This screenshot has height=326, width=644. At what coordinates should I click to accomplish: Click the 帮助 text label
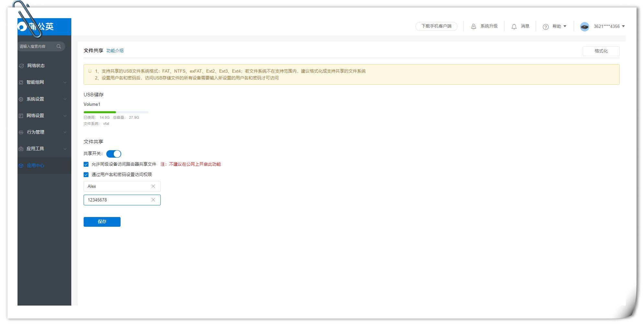(x=556, y=27)
